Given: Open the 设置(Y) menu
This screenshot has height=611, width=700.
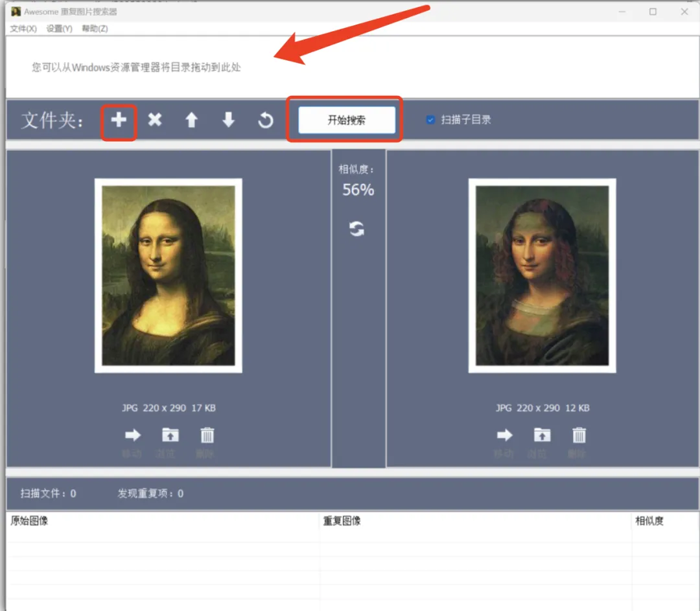Looking at the screenshot, I should 60,29.
